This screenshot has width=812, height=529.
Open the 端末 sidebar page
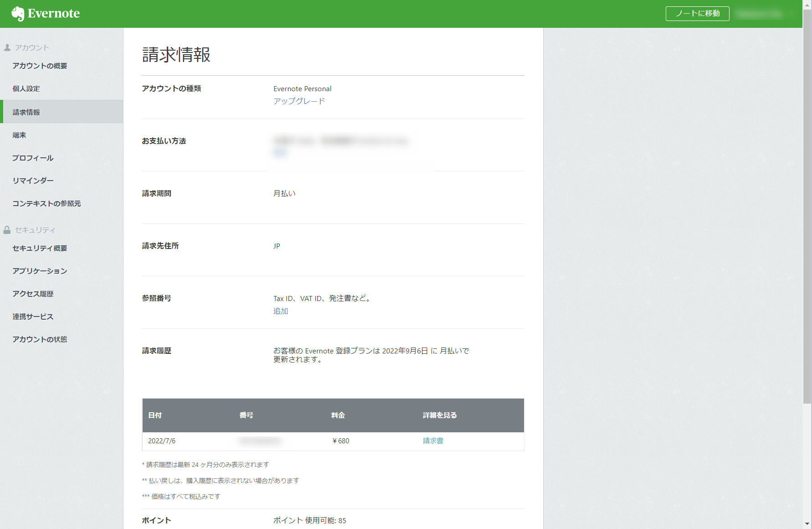19,135
